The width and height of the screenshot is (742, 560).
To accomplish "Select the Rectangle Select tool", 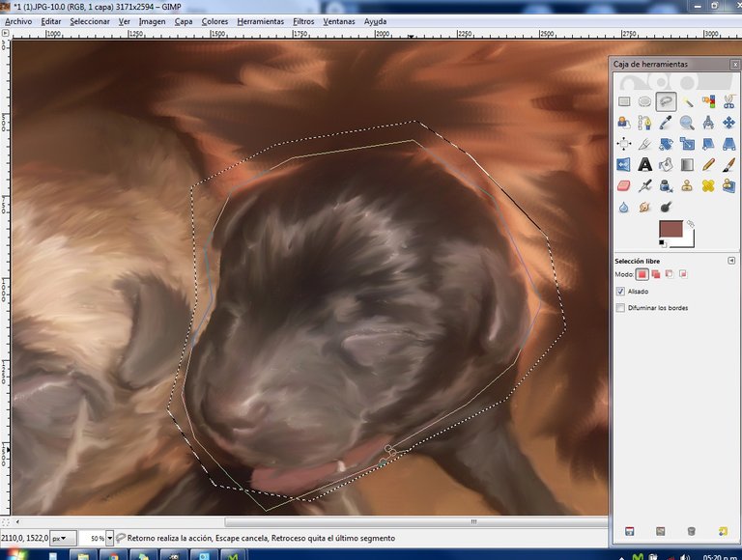I will tap(624, 101).
